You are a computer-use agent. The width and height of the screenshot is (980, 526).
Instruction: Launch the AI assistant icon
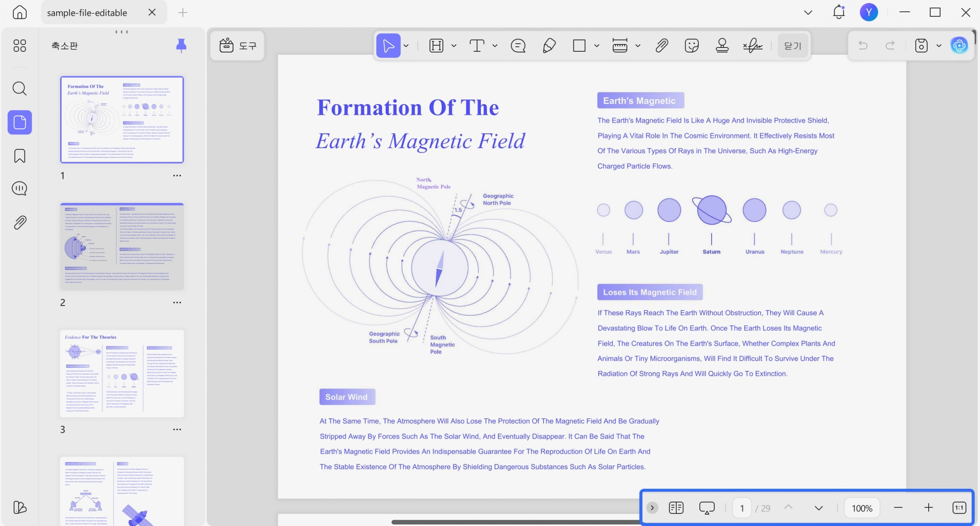[x=959, y=46]
